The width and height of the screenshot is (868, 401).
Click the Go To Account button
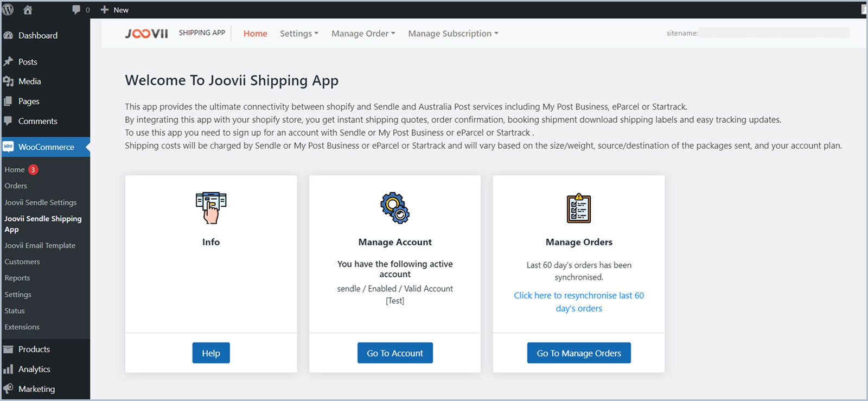pyautogui.click(x=395, y=353)
